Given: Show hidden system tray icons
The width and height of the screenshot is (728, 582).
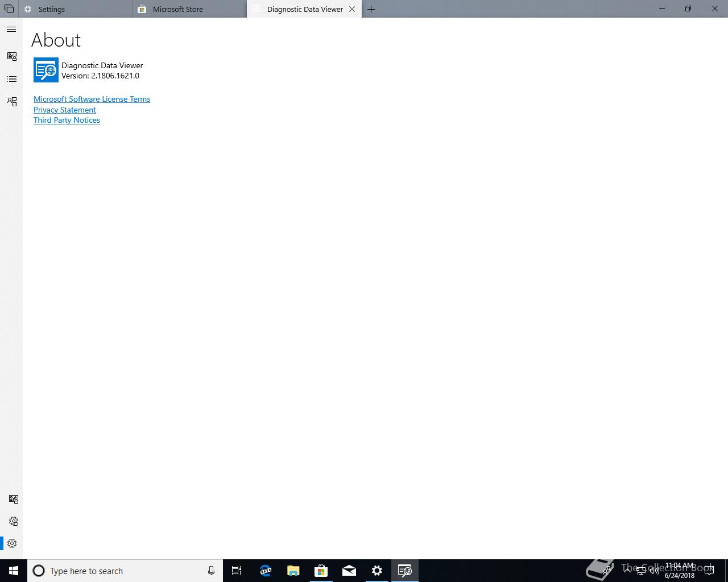Looking at the screenshot, I should tap(627, 571).
